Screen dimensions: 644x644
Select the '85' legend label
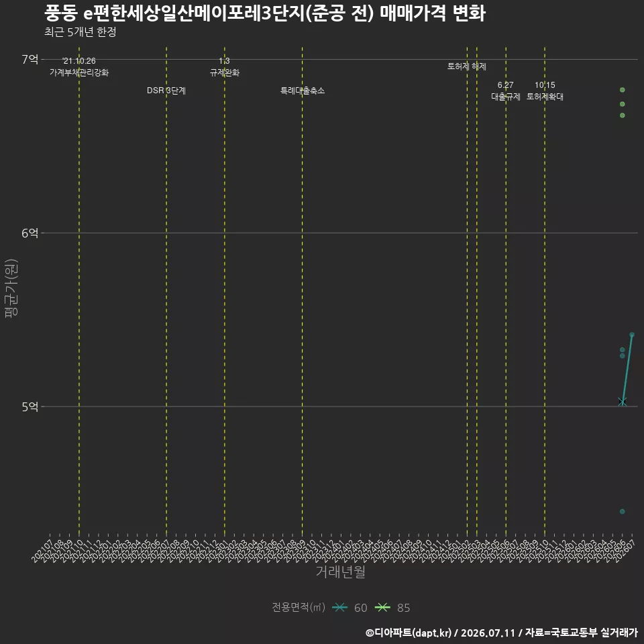coord(403,608)
